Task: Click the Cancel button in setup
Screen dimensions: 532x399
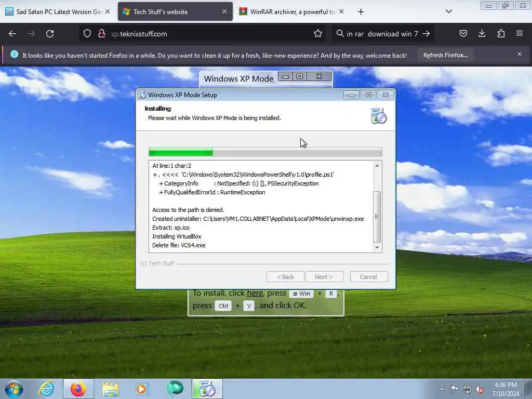Action: pos(369,277)
